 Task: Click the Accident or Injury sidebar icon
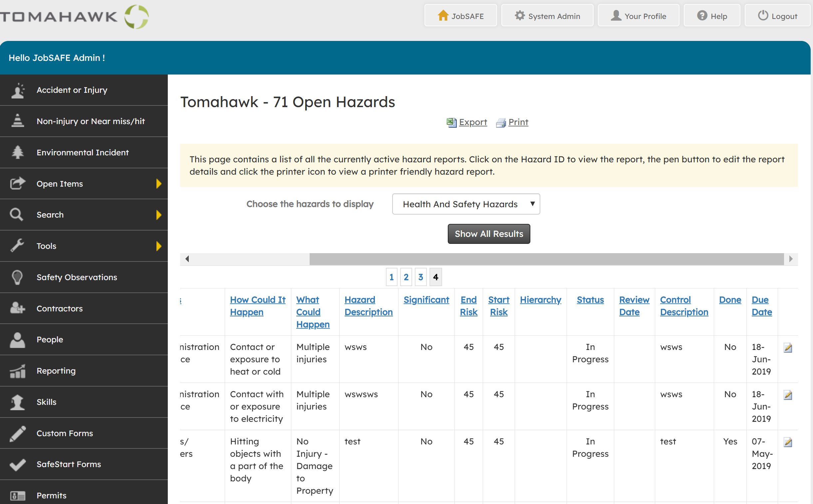18,90
